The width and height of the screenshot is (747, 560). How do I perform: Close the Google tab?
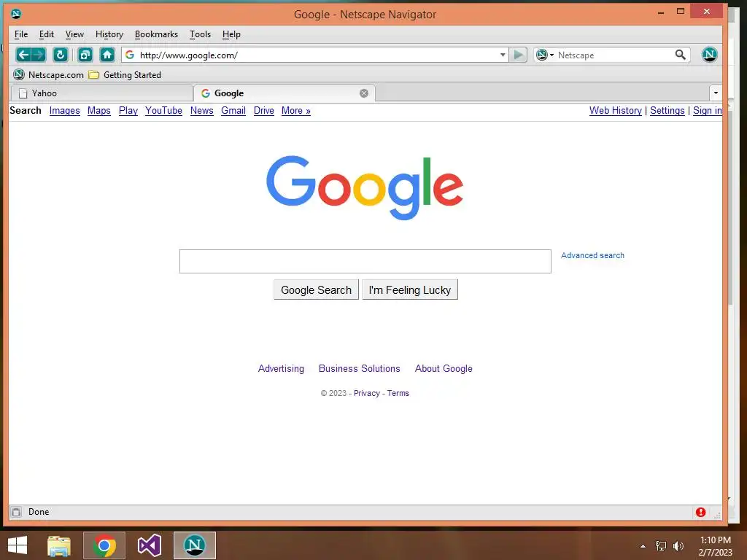pyautogui.click(x=364, y=93)
